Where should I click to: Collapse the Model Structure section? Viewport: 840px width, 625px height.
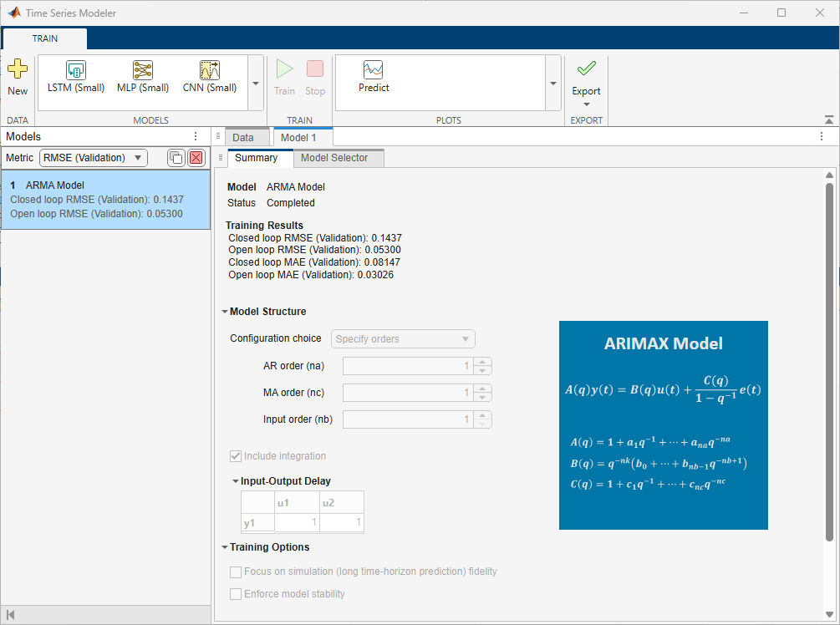click(x=225, y=312)
